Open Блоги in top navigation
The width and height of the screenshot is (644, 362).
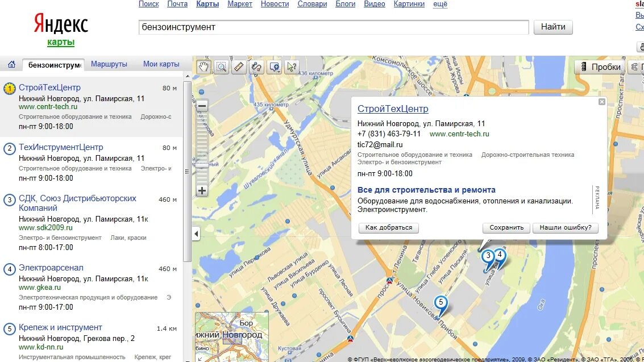[x=346, y=3]
